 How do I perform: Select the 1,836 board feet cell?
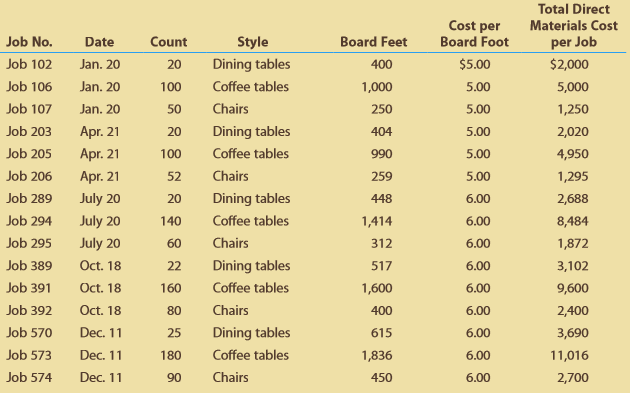coord(377,355)
